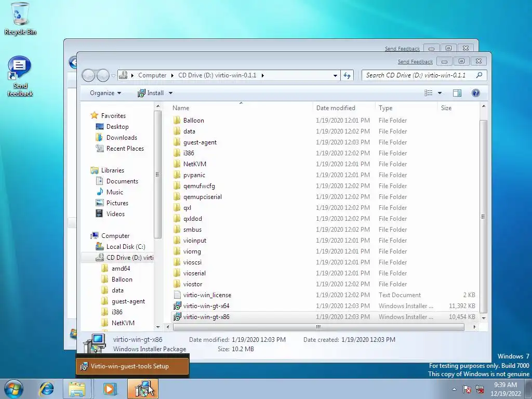Expand the Computer breadcrumb arrow
This screenshot has height=399, width=532.
172,75
